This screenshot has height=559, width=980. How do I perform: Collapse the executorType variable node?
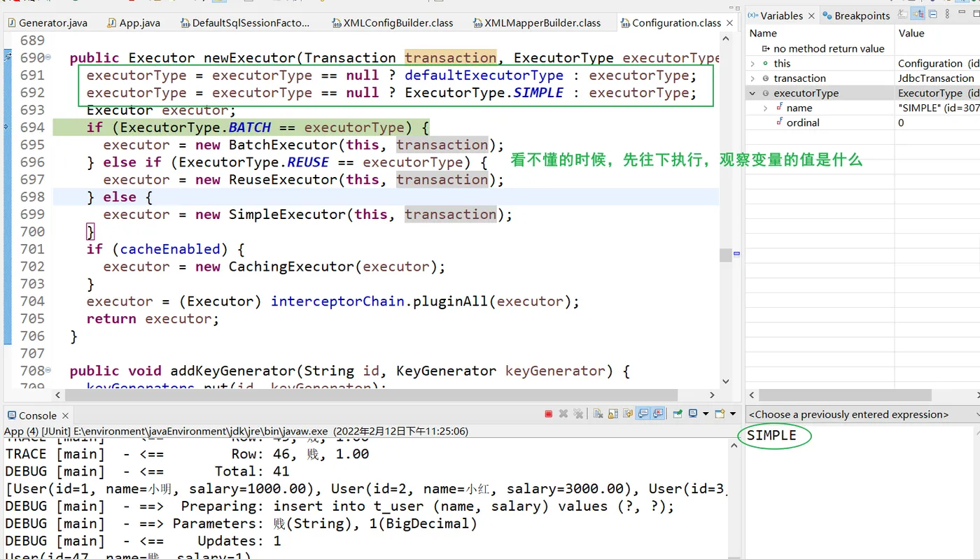(752, 93)
